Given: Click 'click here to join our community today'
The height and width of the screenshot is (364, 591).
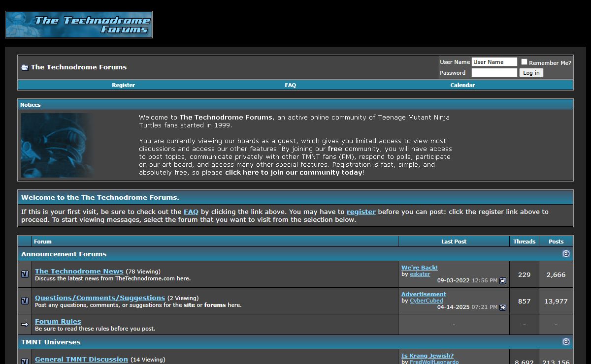Looking at the screenshot, I should click(294, 173).
